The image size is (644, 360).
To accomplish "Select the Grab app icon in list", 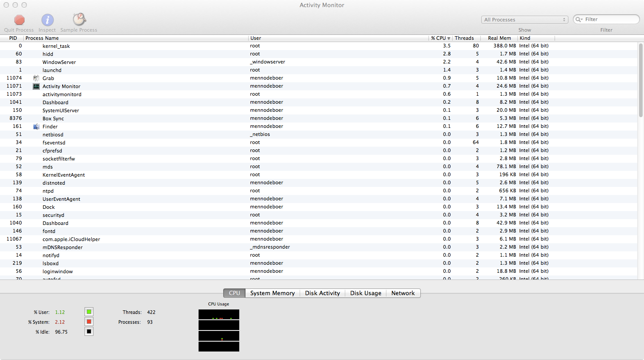I will tap(36, 78).
